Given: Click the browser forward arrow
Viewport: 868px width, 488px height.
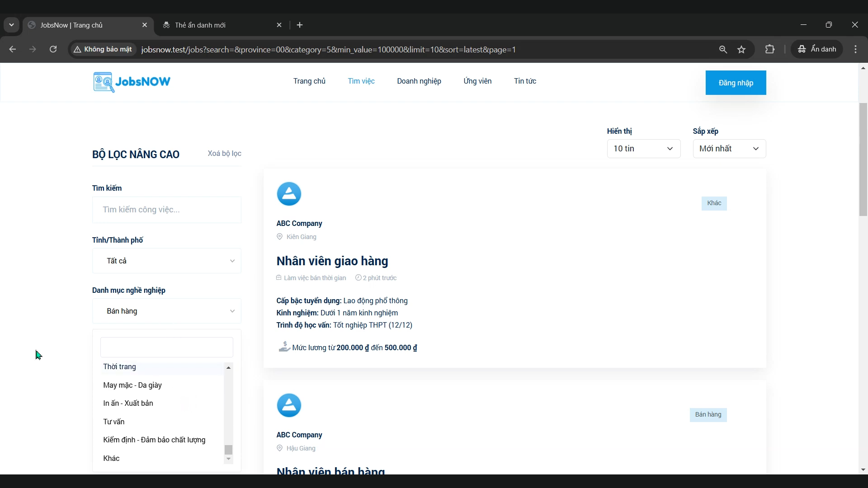Looking at the screenshot, I should tap(33, 49).
